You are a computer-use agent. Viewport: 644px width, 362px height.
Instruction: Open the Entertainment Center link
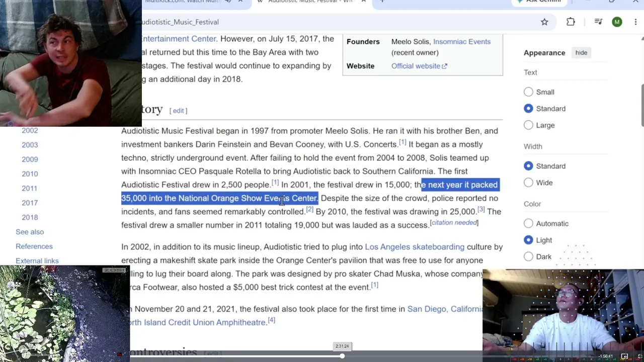click(x=179, y=39)
